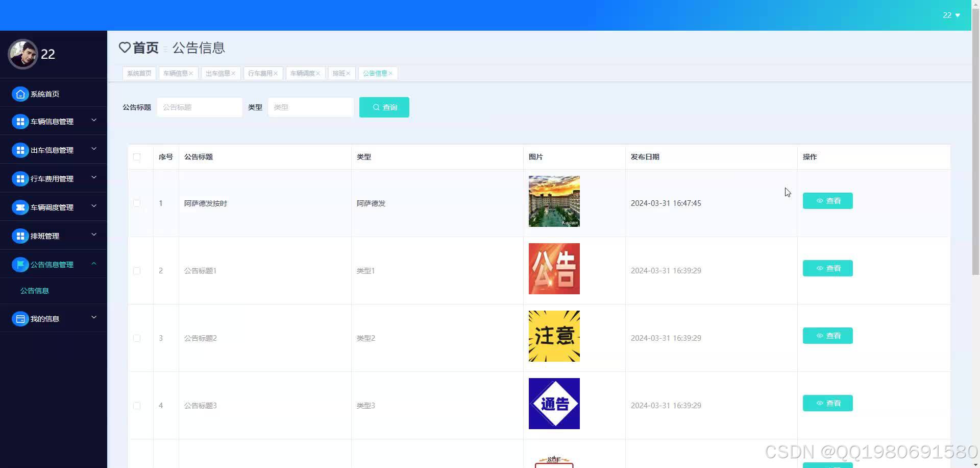
Task: Tick the checkbox for row 公告标题1
Action: pos(137,271)
